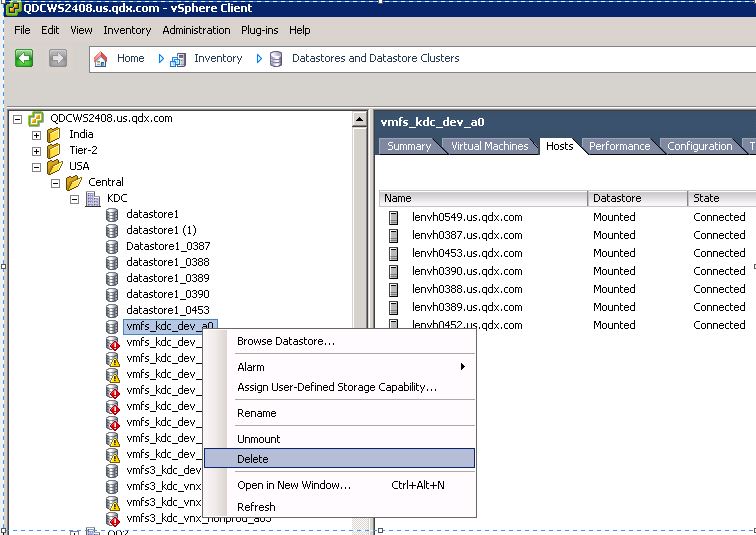Click the KDC datacenter icon
Screen dimensions: 756x535
click(93, 199)
